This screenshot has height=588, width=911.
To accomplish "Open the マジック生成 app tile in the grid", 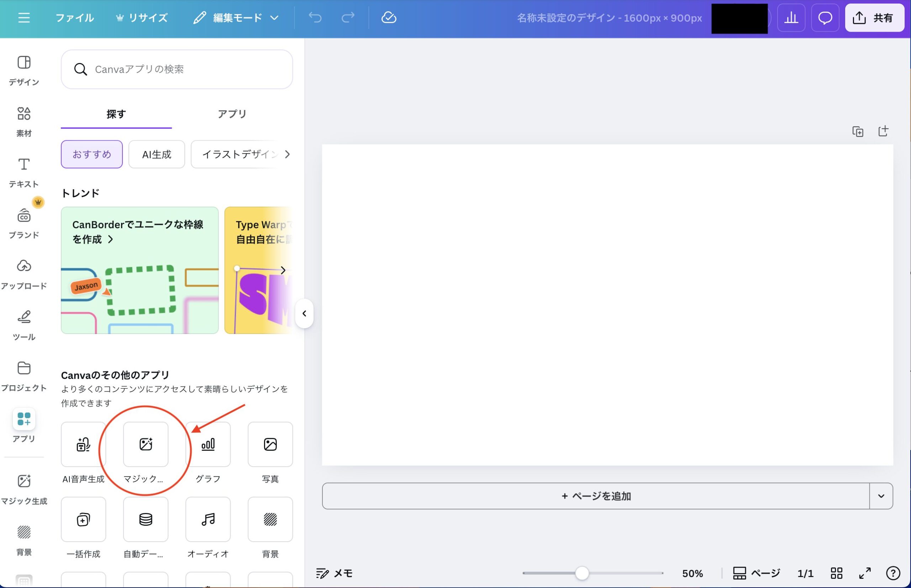I will tap(146, 444).
